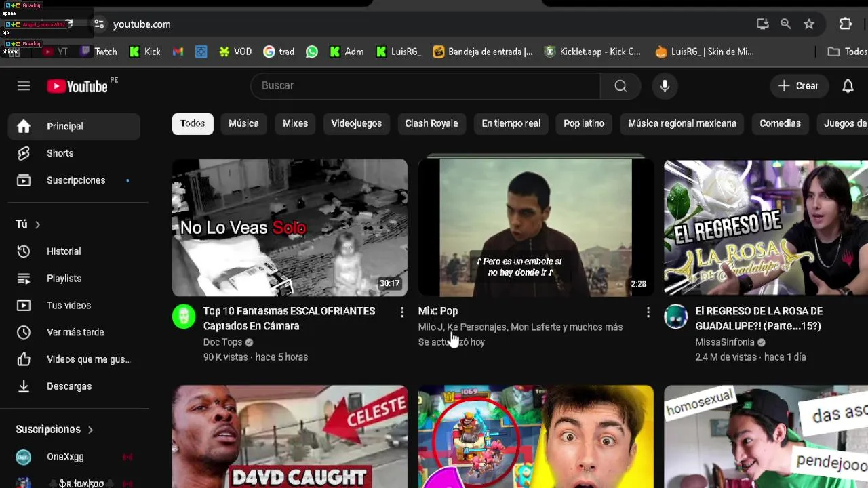Open the Kick bookmark
Screen dimensions: 868x488
click(145, 52)
